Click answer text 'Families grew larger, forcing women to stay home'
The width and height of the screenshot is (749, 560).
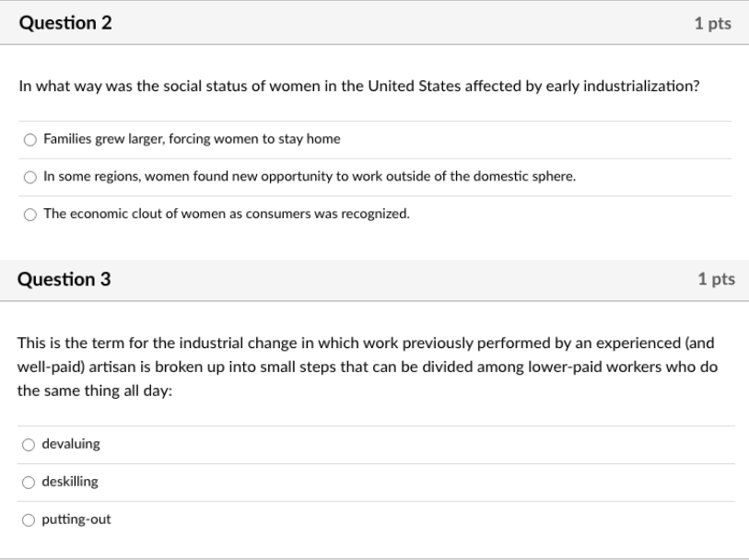[x=192, y=139]
